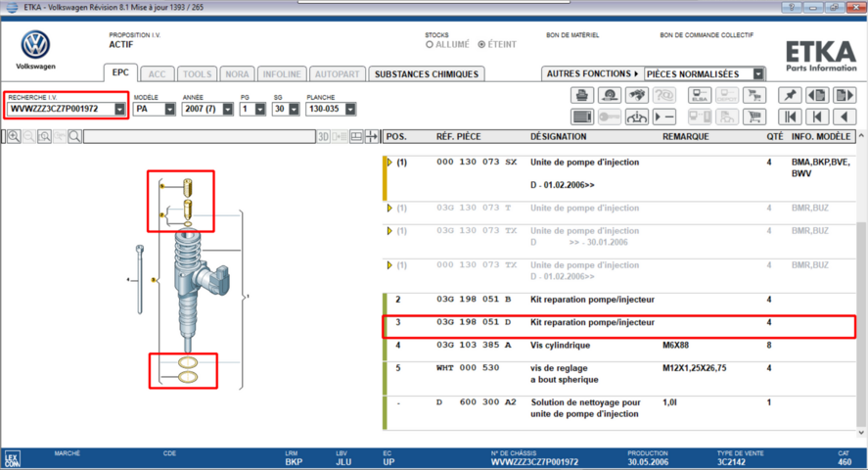Switch to the INFOLINE tab

[x=282, y=74]
